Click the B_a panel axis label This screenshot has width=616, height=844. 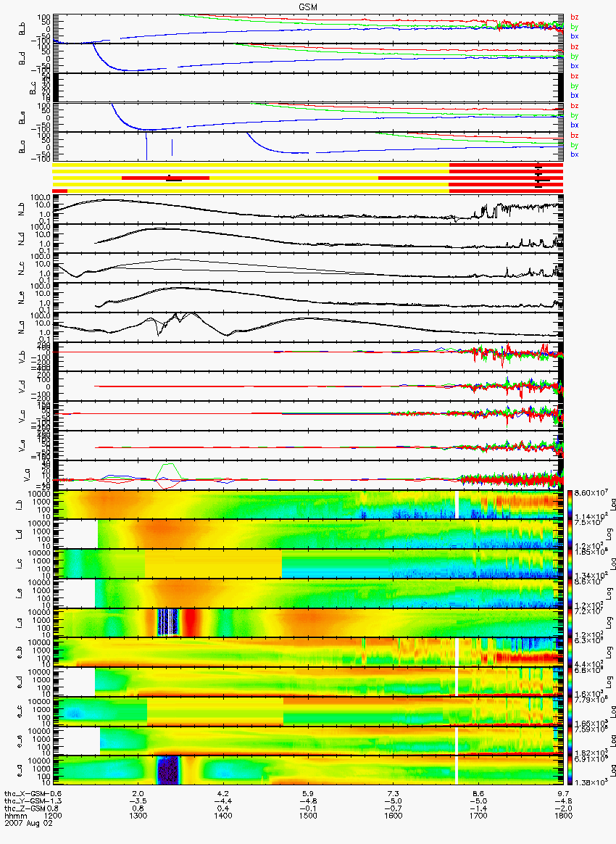(x=22, y=147)
